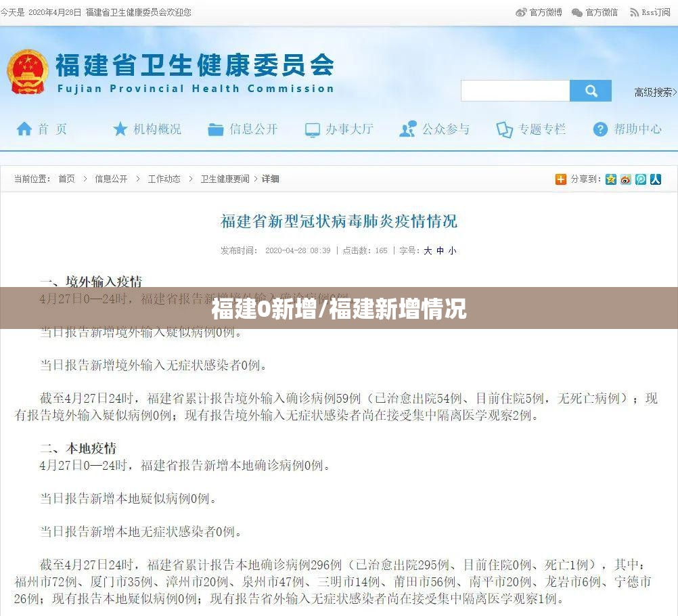Set font size to 大 (large)
This screenshot has width=678, height=616.
(428, 250)
